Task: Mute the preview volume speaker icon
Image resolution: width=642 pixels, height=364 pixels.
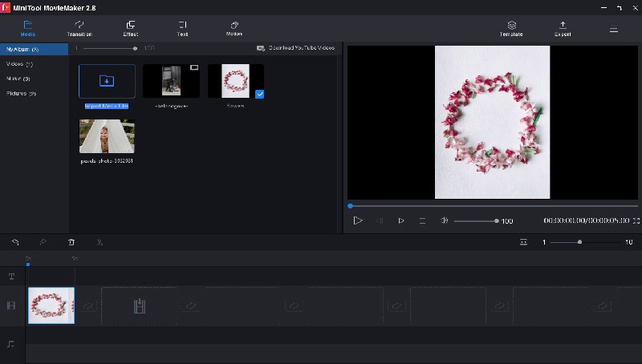Action: tap(445, 220)
